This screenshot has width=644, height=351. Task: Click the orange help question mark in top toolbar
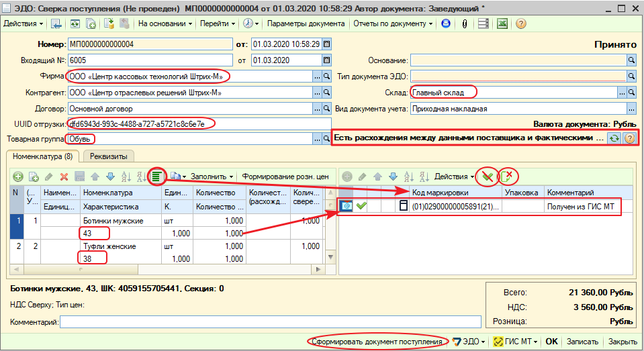tap(520, 23)
